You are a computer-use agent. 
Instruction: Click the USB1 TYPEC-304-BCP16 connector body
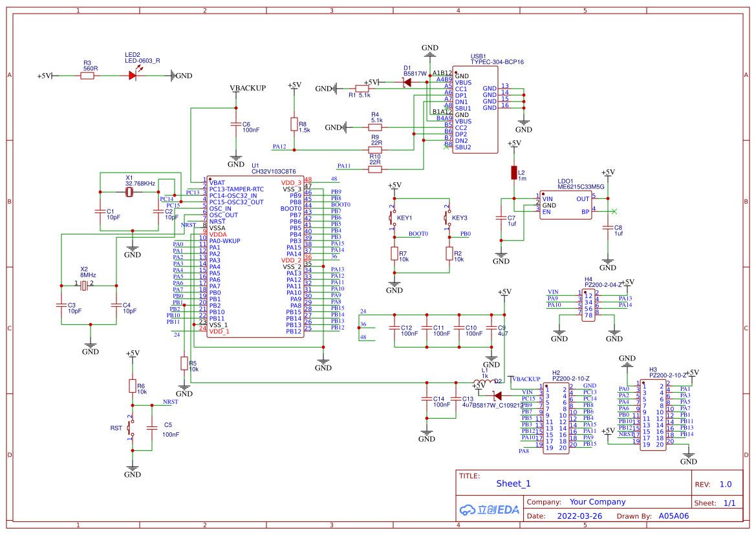pos(475,110)
